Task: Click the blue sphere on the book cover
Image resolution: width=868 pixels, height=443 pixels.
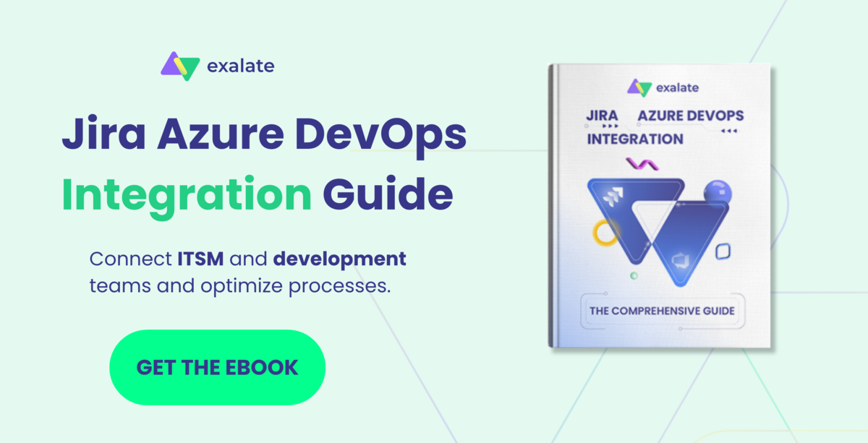Action: coord(717,193)
